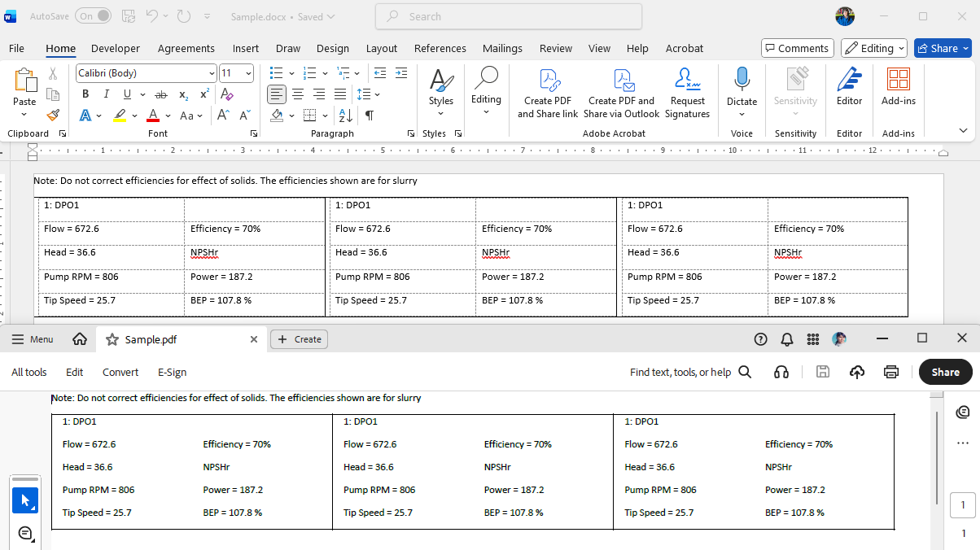
Task: Click the Acrobat print icon
Action: point(891,372)
